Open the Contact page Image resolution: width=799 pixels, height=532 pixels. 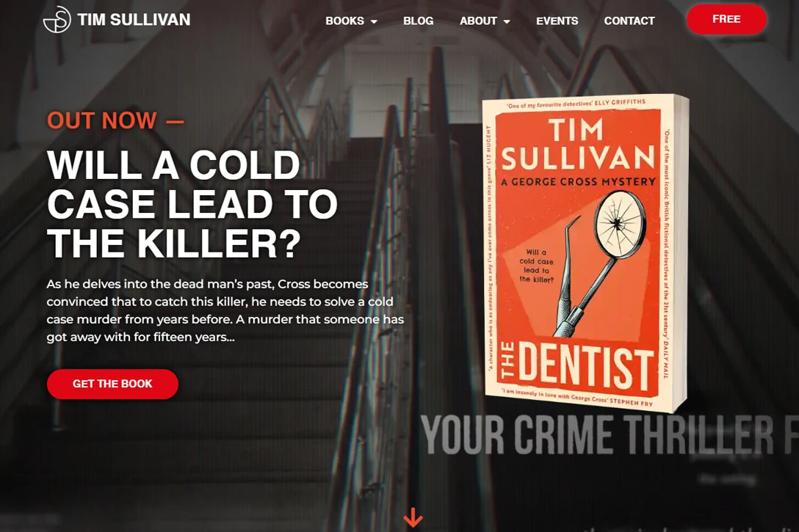click(x=629, y=21)
